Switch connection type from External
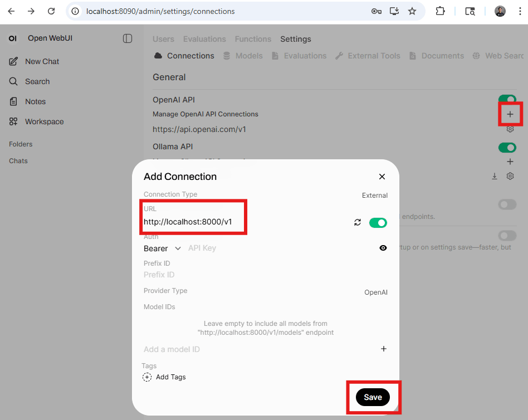This screenshot has width=528, height=420. pos(374,196)
